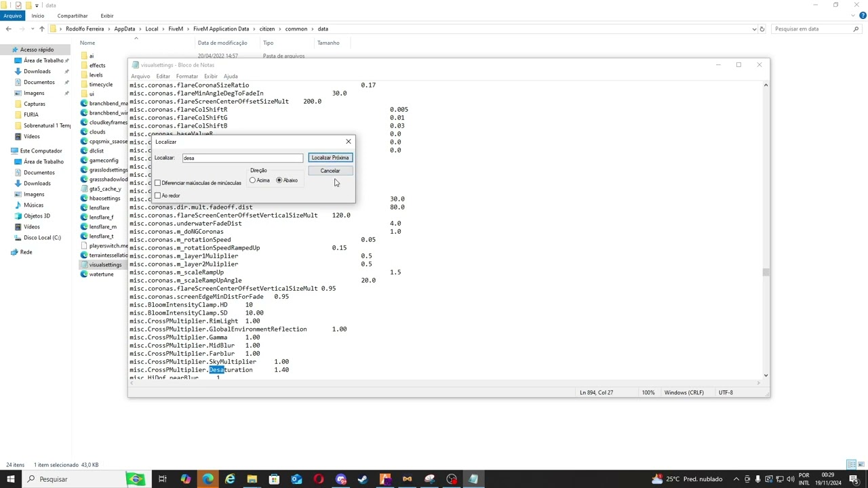This screenshot has height=488, width=868.
Task: Click citizen in the address breadcrumb
Action: pos(267,29)
